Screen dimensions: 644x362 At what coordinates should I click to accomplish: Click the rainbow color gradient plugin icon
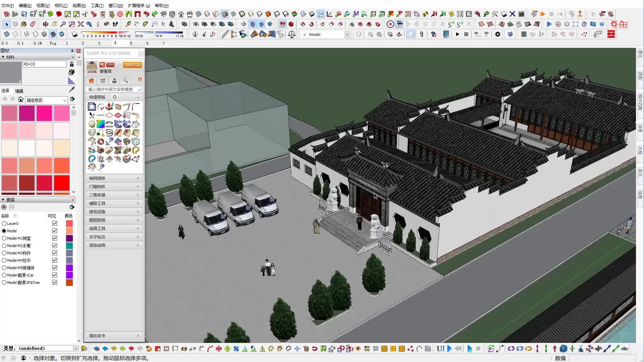tap(100, 124)
